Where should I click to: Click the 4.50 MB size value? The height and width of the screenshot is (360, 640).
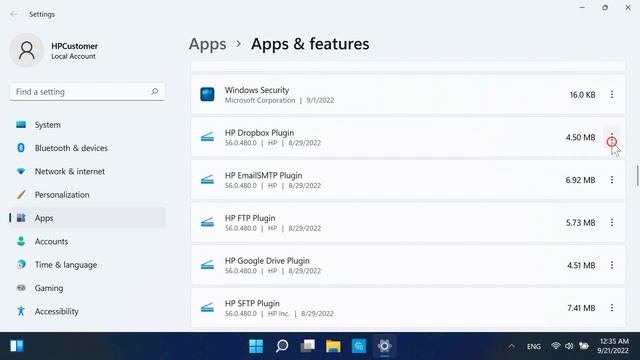580,138
